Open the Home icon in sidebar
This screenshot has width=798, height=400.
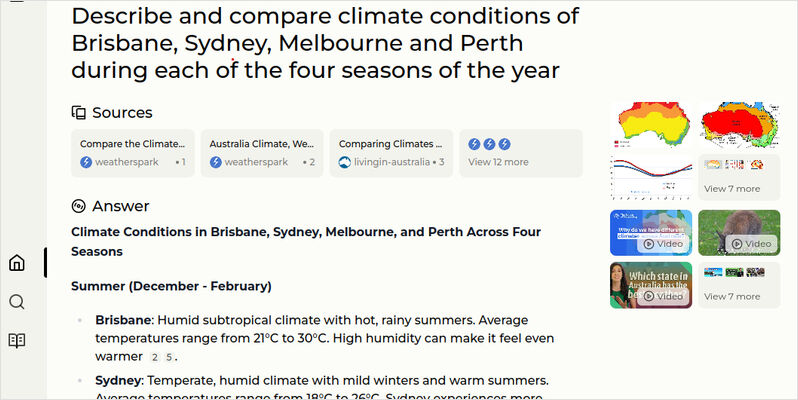(17, 263)
